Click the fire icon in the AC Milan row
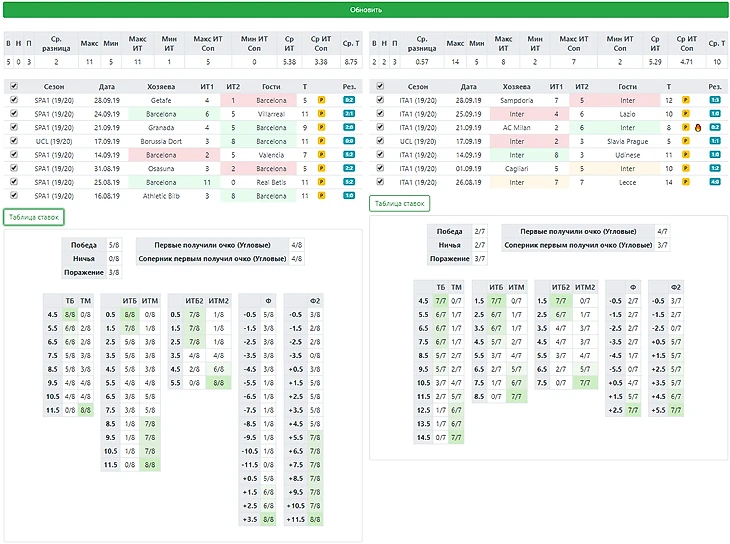The image size is (730, 544). coord(699,128)
